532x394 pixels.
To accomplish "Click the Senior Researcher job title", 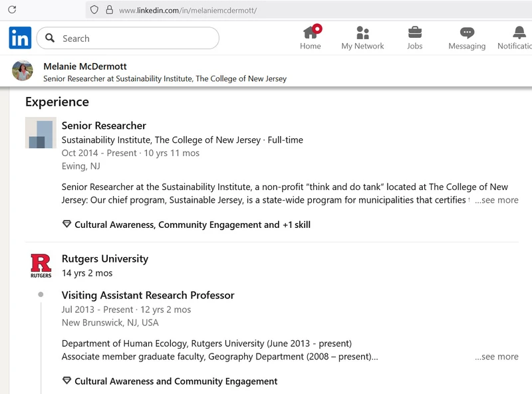I will [104, 126].
